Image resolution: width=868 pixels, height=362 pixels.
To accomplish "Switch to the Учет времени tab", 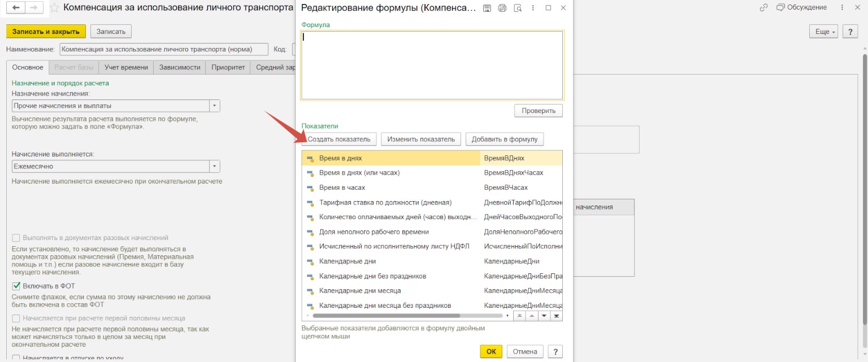I will click(126, 67).
